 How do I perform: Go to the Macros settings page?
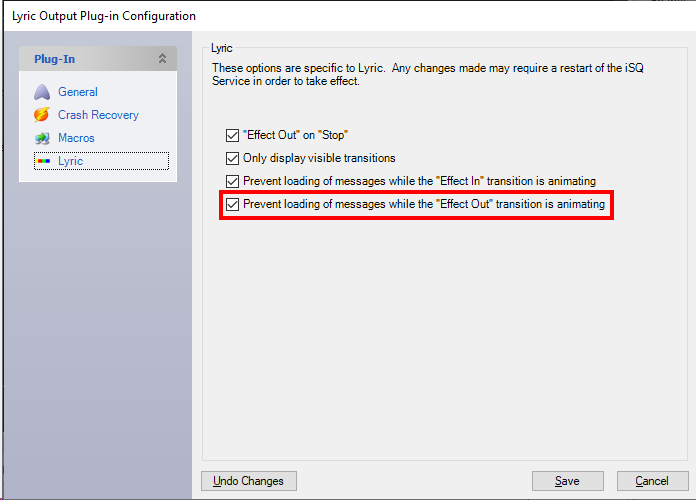tap(76, 138)
